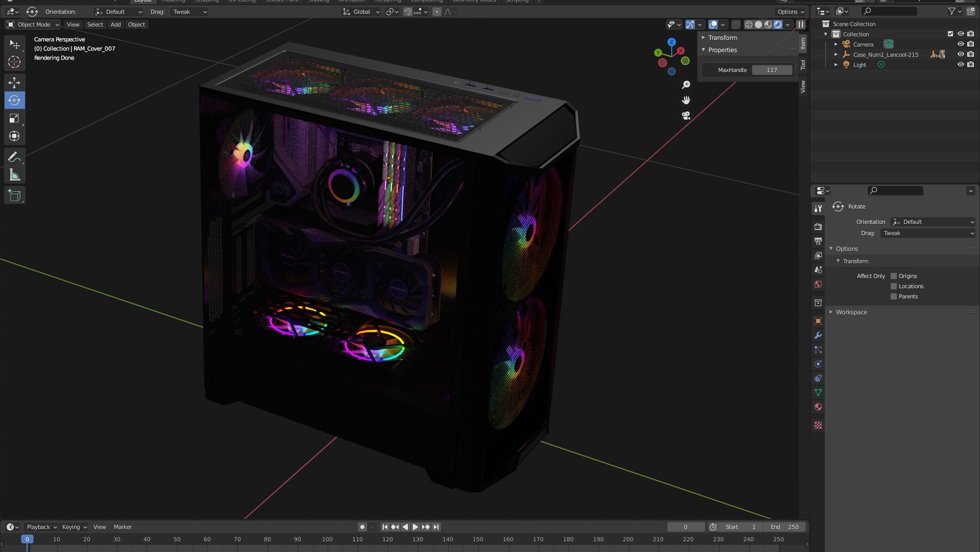Select the Select Box tool
This screenshot has width=980, height=552.
point(15,44)
